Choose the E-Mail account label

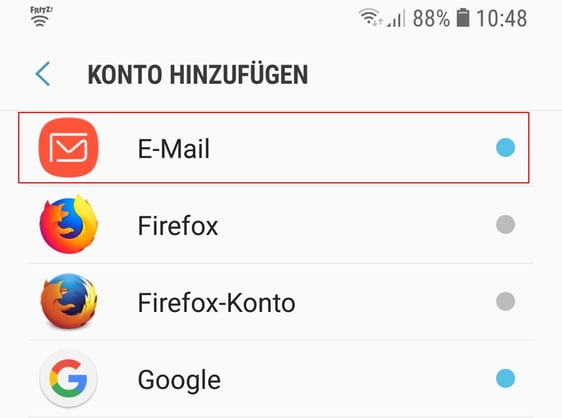coord(174,148)
